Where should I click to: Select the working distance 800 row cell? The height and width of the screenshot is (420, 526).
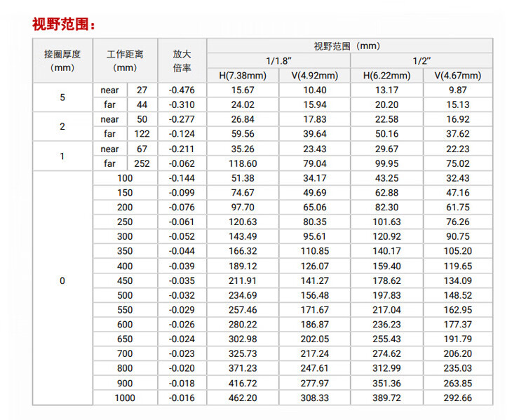(125, 368)
